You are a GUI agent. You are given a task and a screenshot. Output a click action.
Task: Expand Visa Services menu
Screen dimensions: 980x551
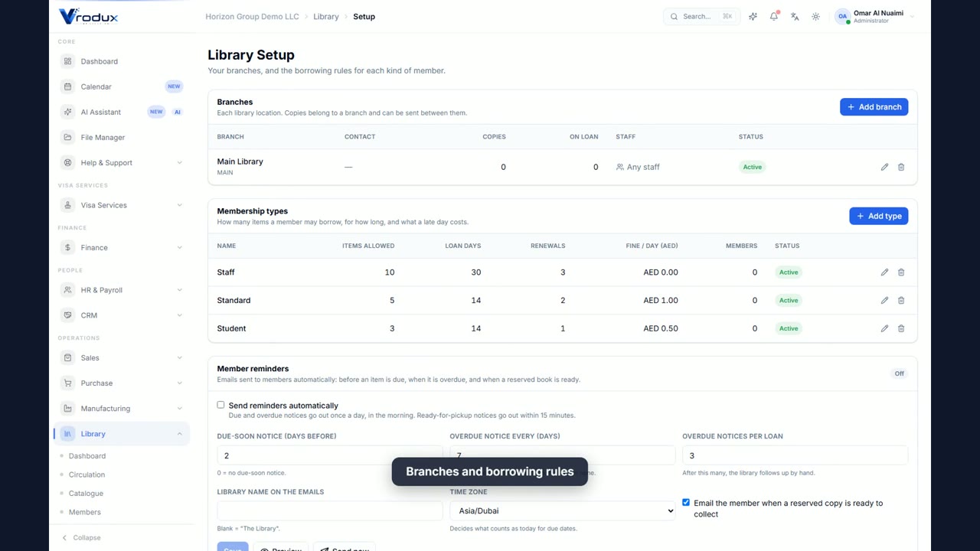click(x=122, y=205)
